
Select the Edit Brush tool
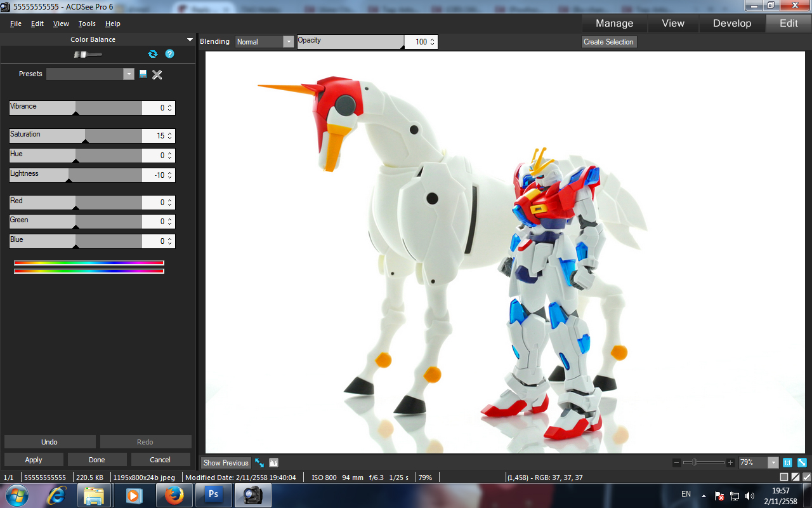[88, 55]
